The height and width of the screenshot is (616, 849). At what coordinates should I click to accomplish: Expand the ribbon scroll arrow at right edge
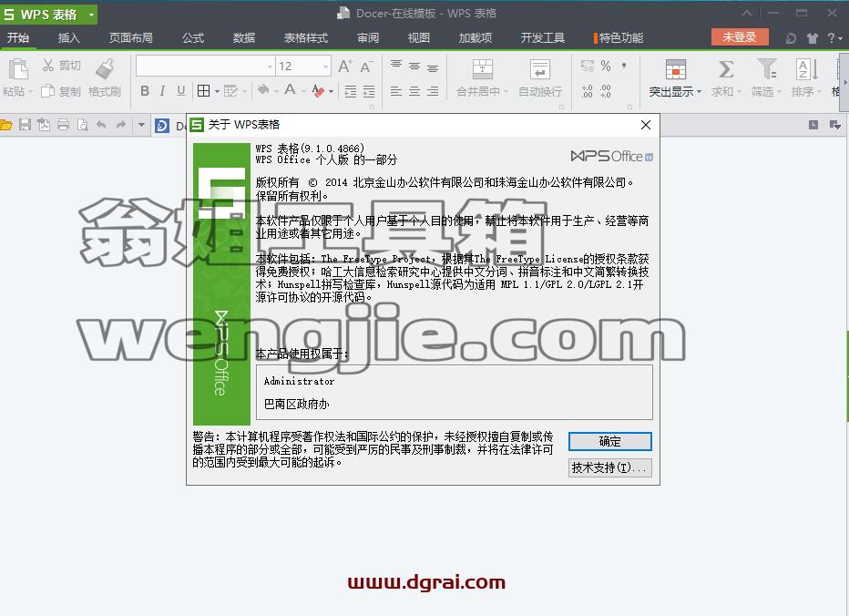point(845,81)
